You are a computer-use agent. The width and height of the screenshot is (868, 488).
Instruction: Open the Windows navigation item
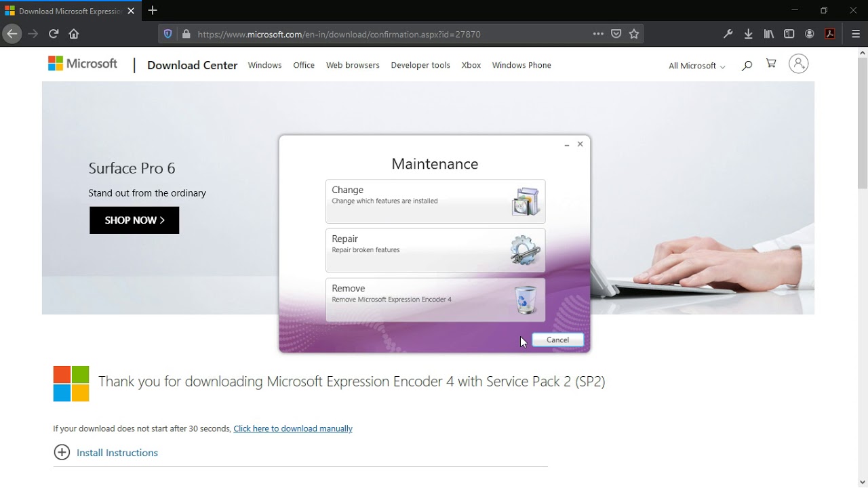click(x=264, y=65)
